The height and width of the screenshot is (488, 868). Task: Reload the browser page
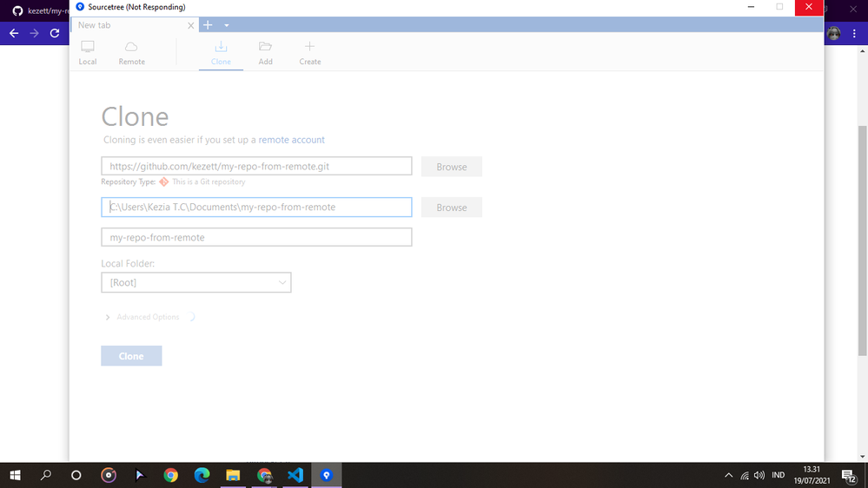pyautogui.click(x=55, y=33)
